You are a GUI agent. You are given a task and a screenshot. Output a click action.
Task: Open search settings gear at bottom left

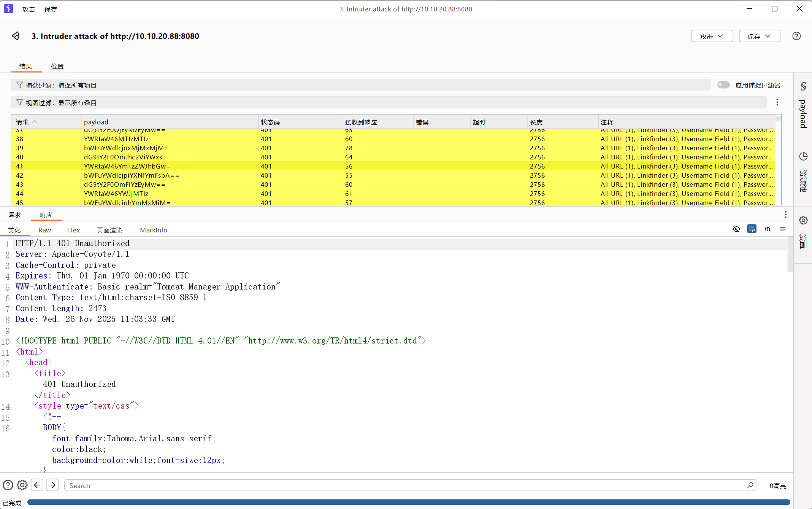point(22,485)
